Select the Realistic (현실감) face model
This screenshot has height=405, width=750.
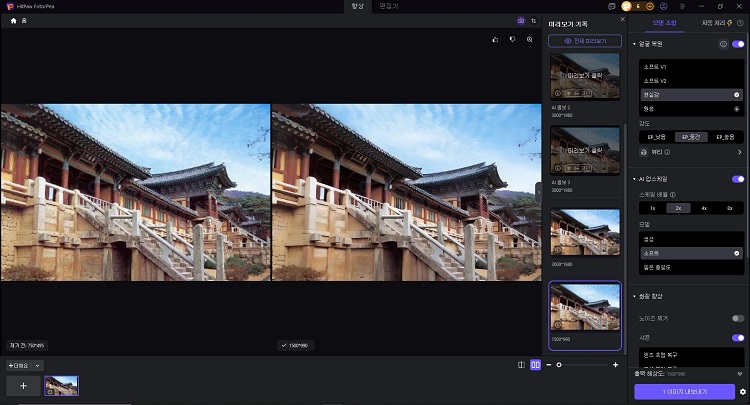pos(692,95)
